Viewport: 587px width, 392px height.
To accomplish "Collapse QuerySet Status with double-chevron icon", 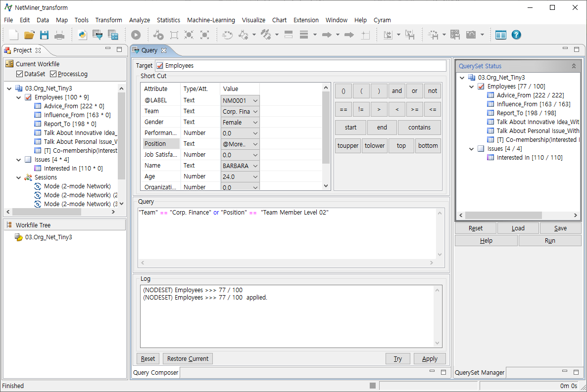I will point(574,66).
